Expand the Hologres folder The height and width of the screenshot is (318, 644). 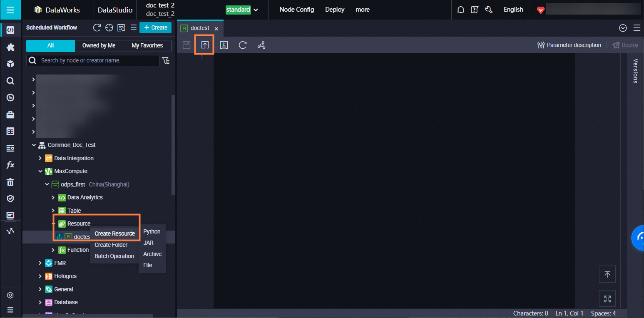(x=40, y=276)
